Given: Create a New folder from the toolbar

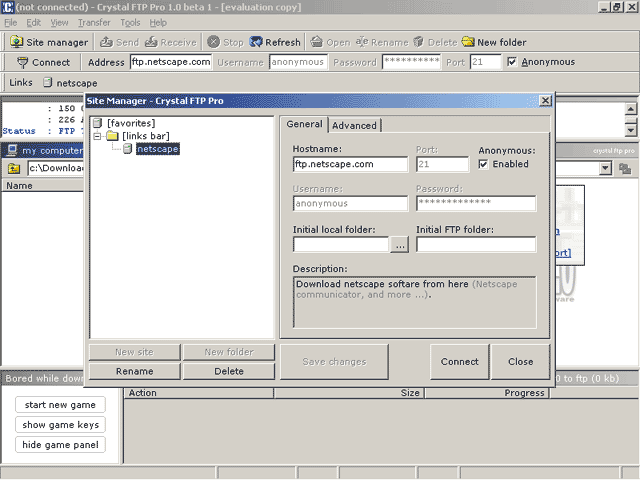Looking at the screenshot, I should [494, 42].
